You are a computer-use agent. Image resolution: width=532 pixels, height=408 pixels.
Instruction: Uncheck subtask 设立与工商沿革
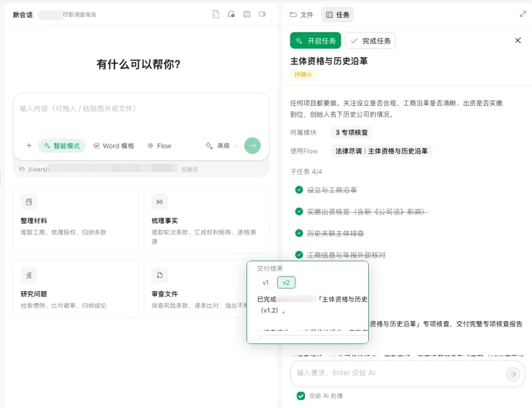click(299, 190)
